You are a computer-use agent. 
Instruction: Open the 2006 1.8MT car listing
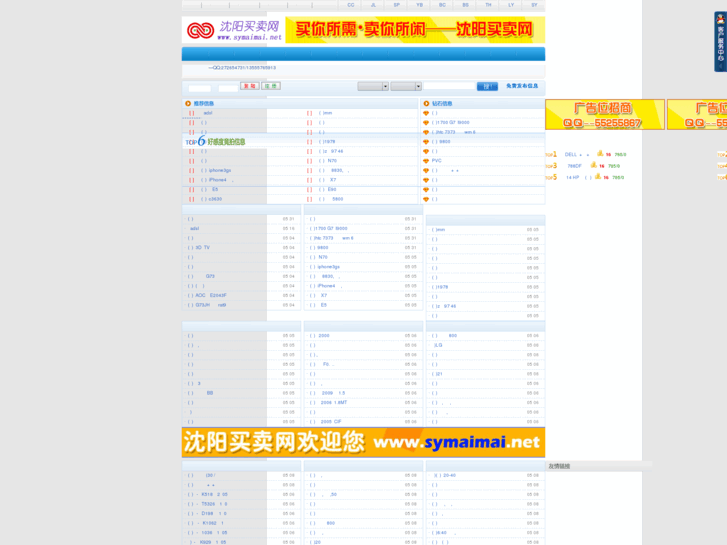pos(329,403)
